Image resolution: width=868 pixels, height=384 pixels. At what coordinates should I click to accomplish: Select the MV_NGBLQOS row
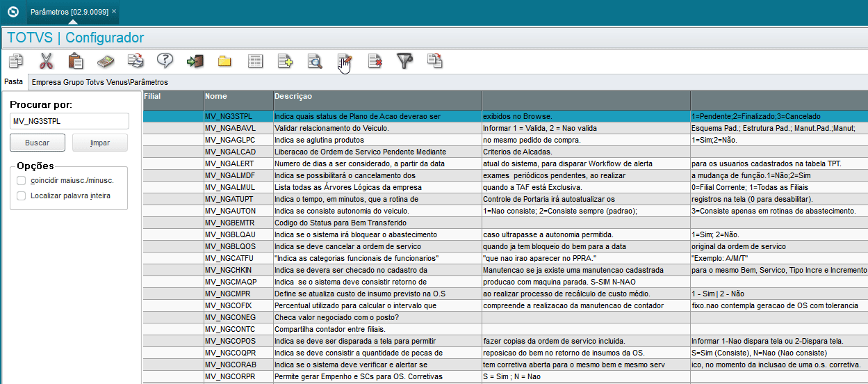505,246
